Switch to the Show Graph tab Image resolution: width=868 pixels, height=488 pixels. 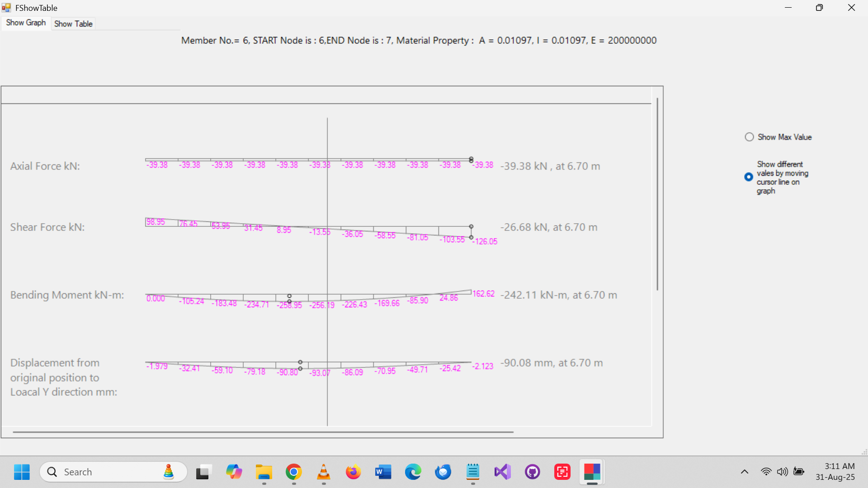point(25,23)
